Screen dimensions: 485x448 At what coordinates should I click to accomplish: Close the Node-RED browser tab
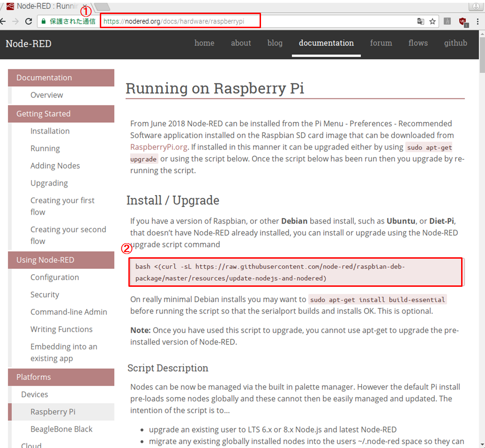(85, 6)
